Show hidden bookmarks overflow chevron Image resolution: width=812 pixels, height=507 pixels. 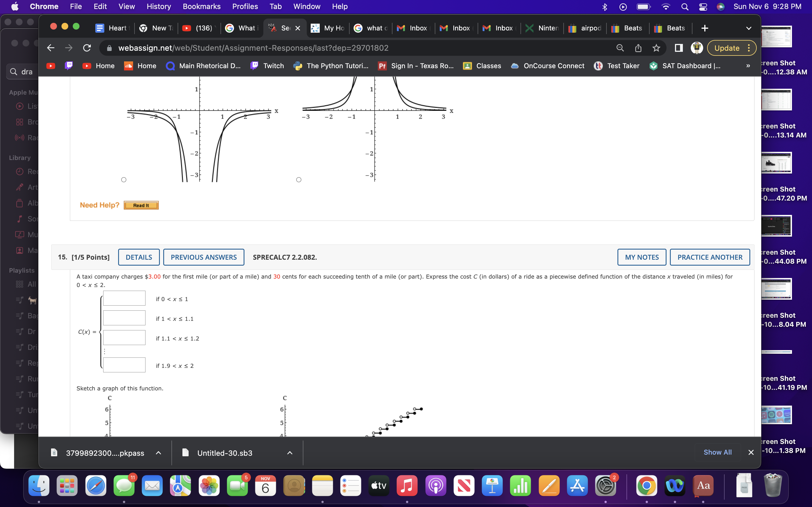pyautogui.click(x=748, y=66)
